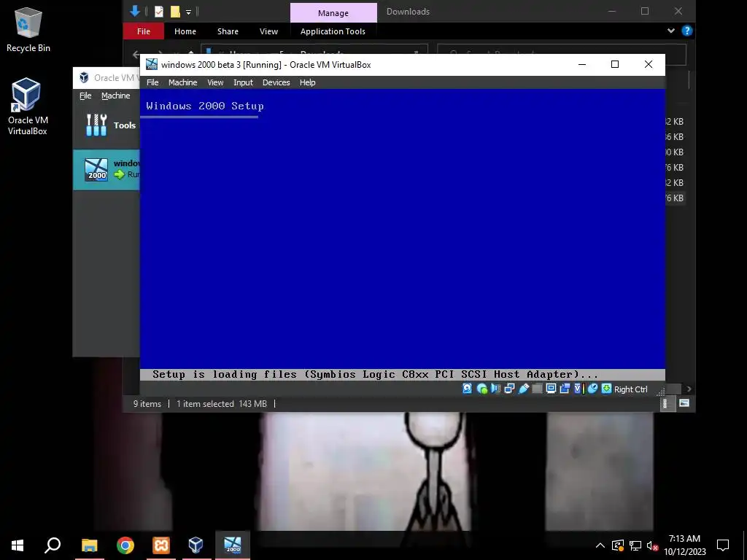Open XAMPP from the taskbar
747x560 pixels.
[x=161, y=545]
